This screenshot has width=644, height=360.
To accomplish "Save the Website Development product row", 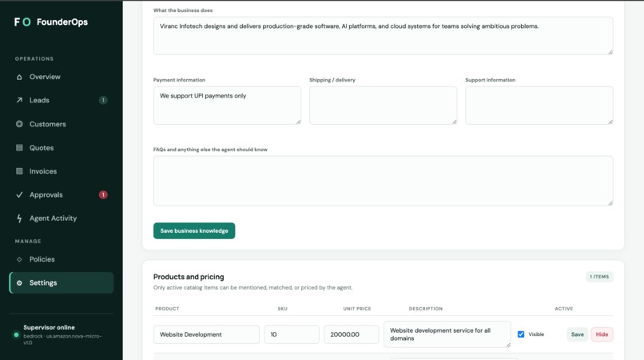I will coord(577,334).
